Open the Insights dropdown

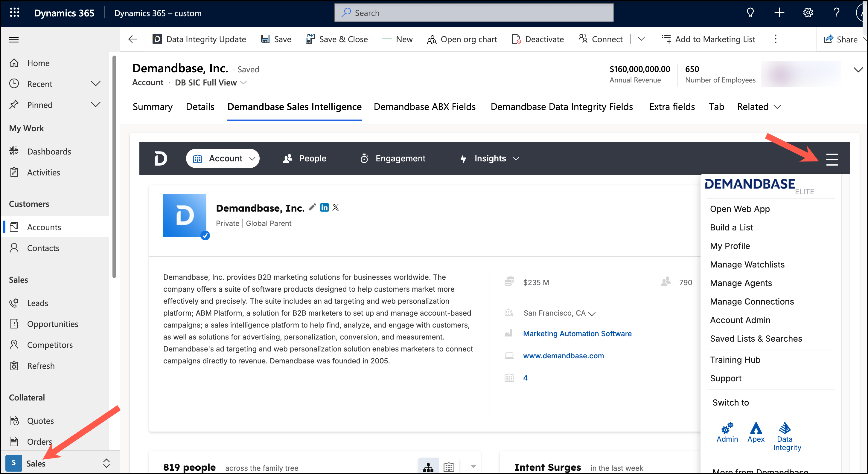pos(490,158)
